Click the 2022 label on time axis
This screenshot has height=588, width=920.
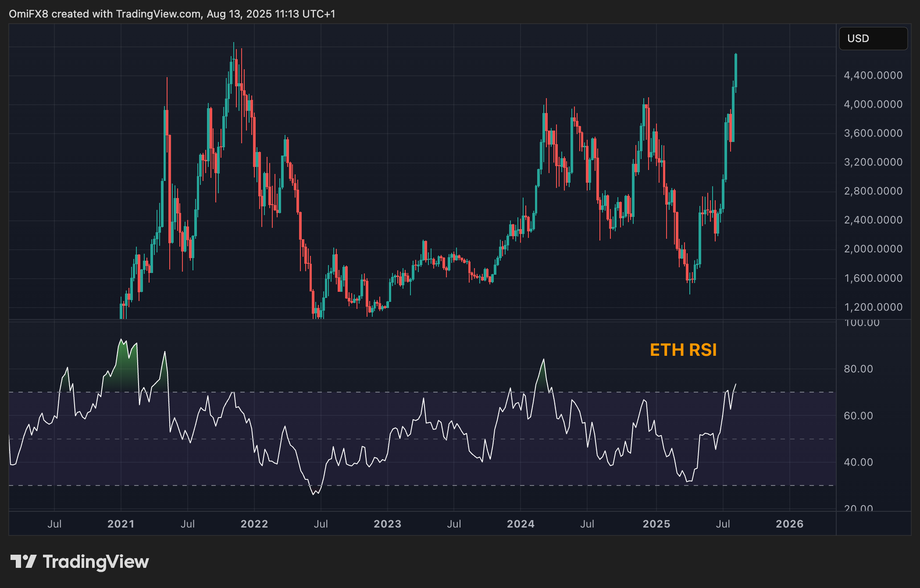254,524
